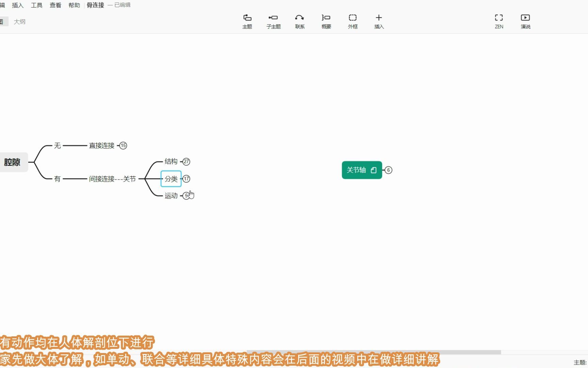The image size is (588, 368).
Task: Select the 无 topic node
Action: [57, 145]
